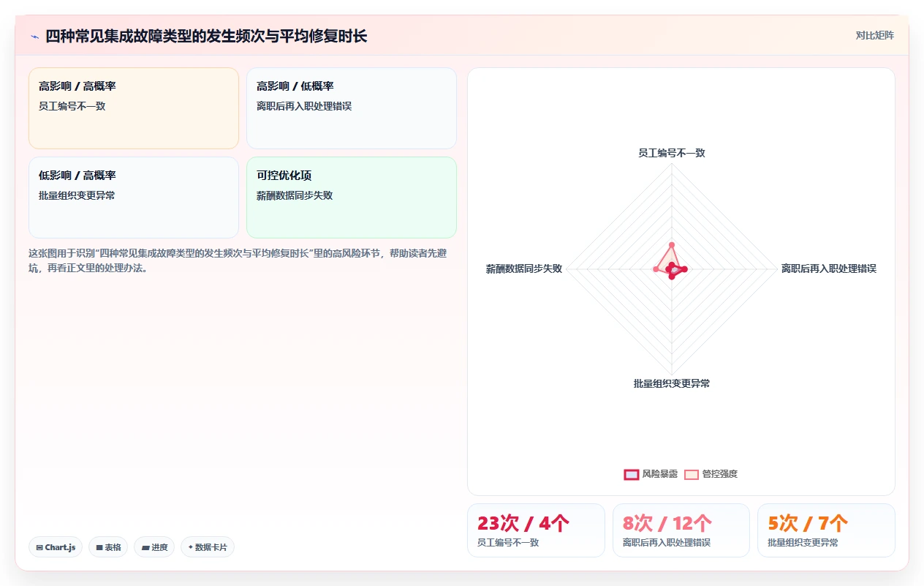Click the 风险暴露 legend label
This screenshot has width=924, height=586.
pos(660,474)
